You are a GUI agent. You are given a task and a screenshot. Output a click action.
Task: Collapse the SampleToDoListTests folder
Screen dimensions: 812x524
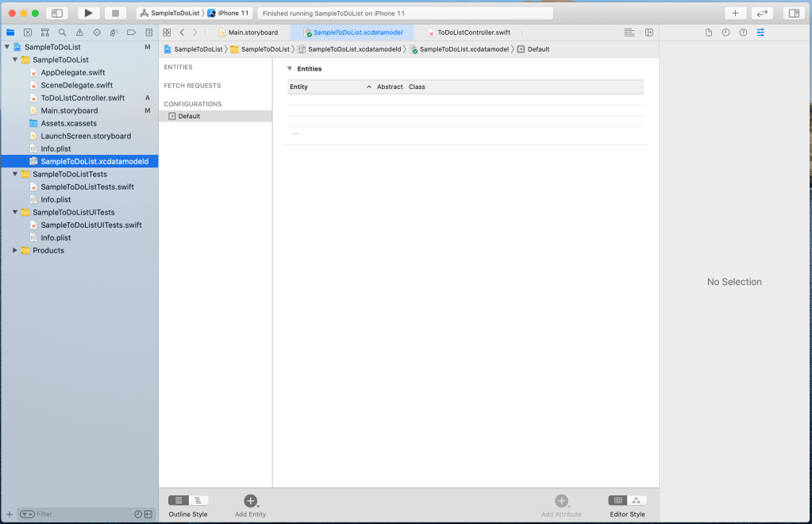15,174
